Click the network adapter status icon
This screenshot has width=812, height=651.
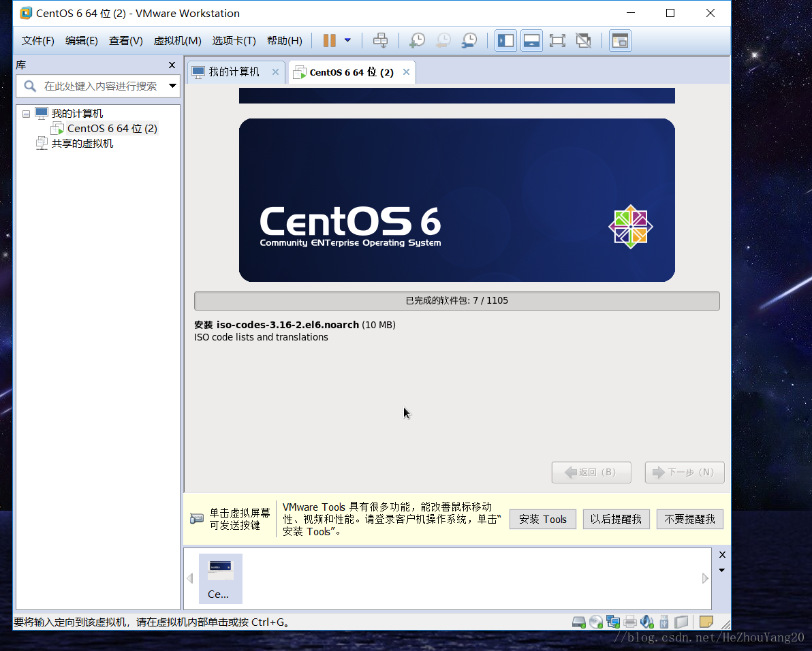[x=613, y=622]
